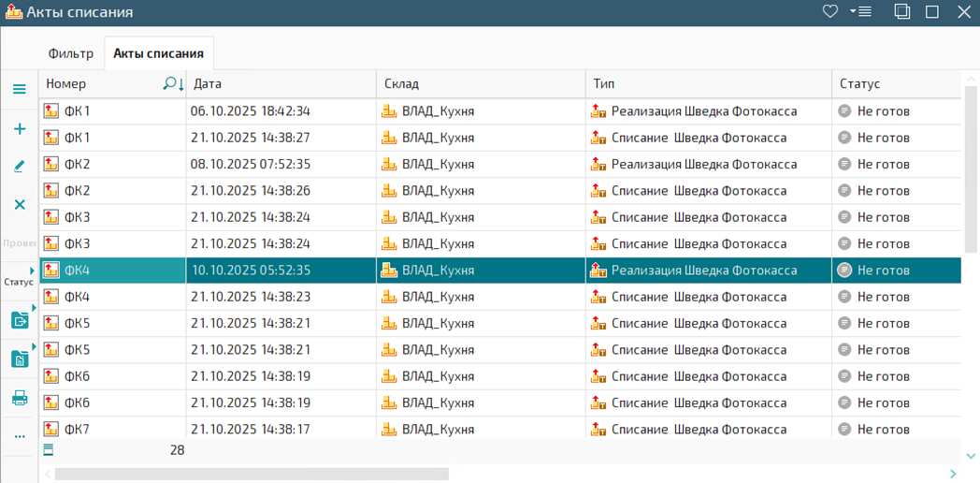Select the Акты списания tab

tap(160, 53)
